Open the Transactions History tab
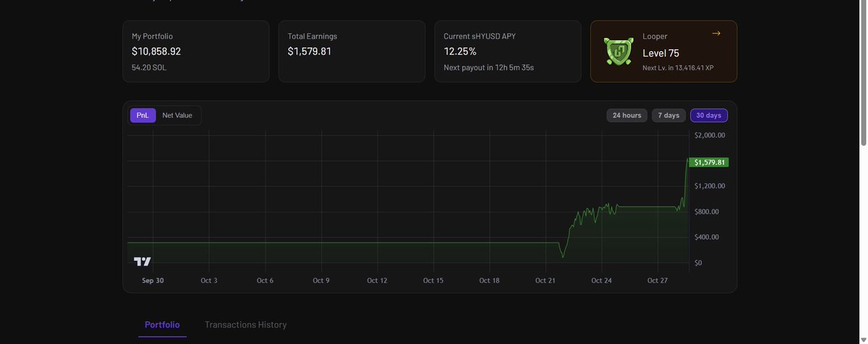This screenshot has width=868, height=344. click(x=246, y=325)
